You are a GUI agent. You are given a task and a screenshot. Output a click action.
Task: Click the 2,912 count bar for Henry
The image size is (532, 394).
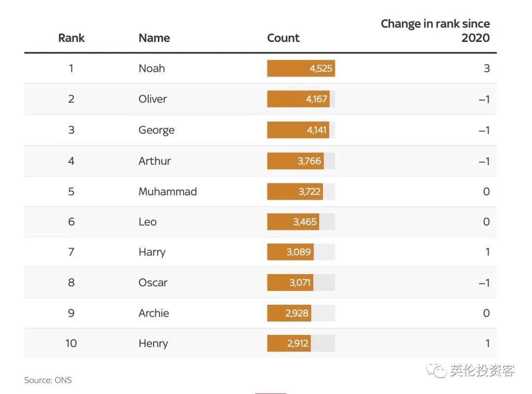289,344
